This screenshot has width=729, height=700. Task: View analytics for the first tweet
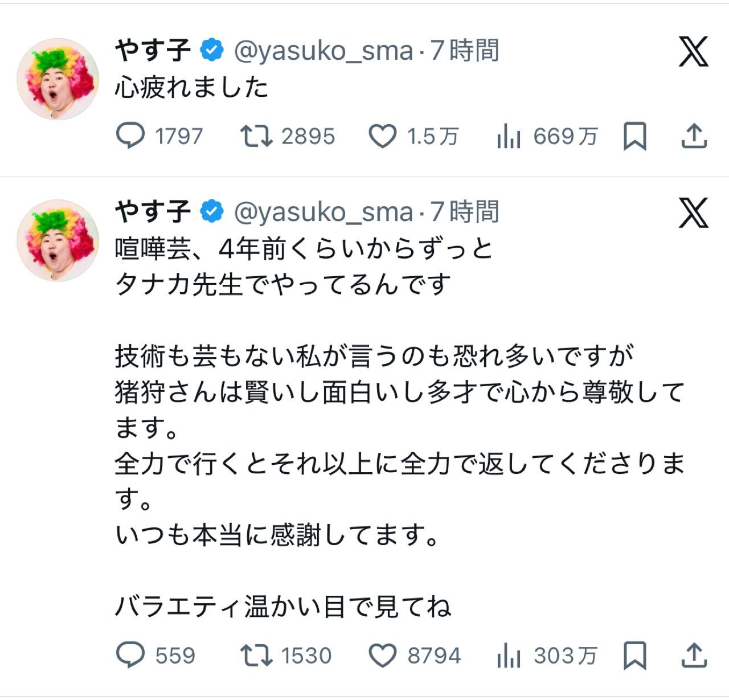(x=511, y=136)
